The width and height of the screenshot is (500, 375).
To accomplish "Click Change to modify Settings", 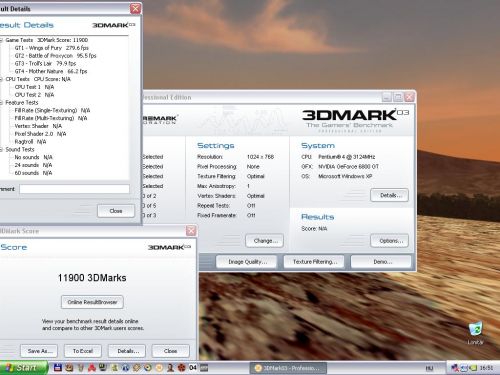I will [x=264, y=241].
